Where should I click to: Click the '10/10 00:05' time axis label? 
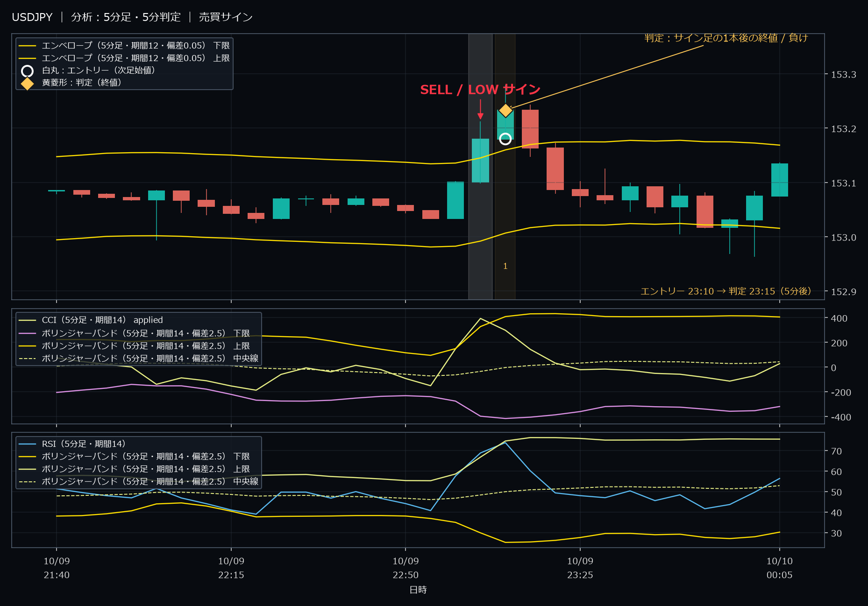click(780, 568)
